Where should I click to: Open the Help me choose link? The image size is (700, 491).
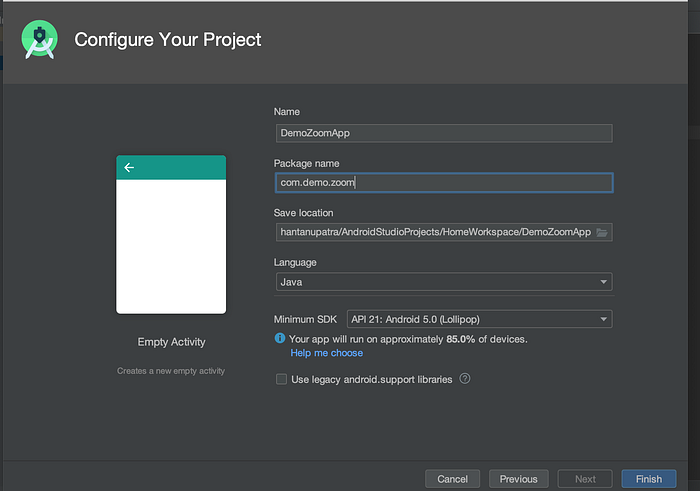327,353
